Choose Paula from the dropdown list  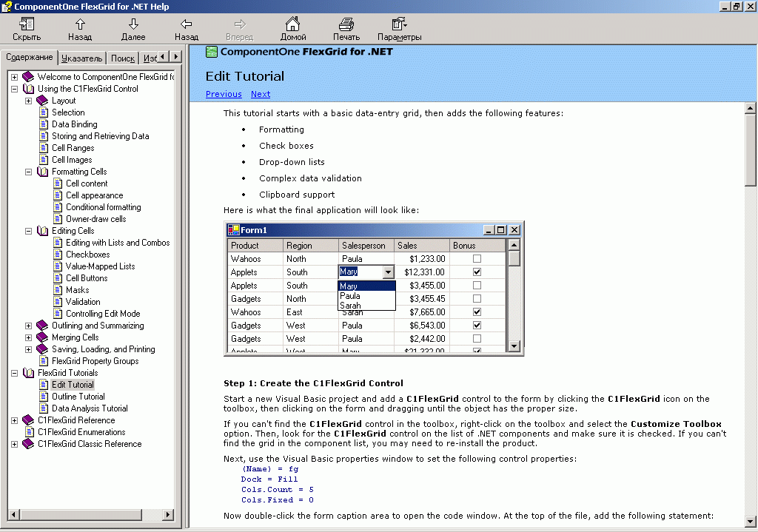(366, 296)
